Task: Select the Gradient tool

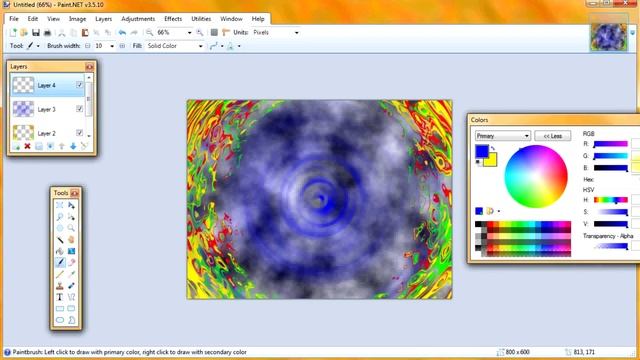Action: pos(71,251)
